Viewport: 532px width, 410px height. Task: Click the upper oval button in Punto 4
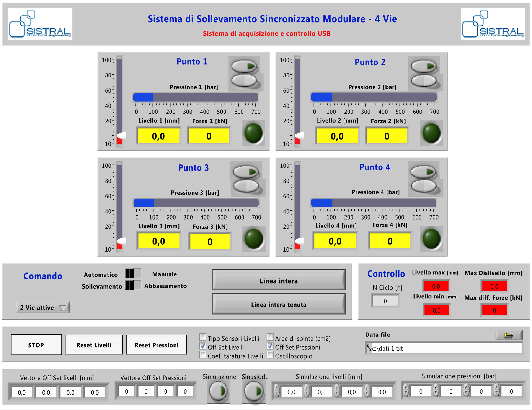tap(424, 172)
